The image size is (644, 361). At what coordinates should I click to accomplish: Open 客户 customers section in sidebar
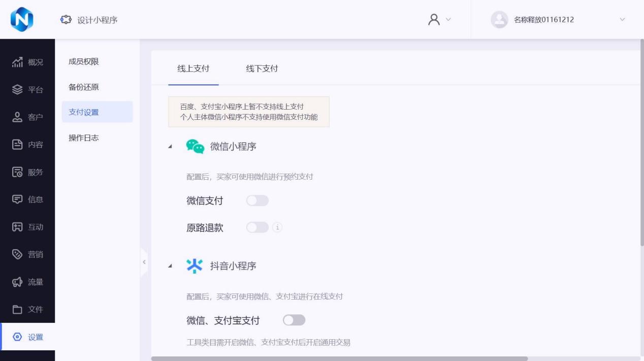tap(27, 117)
